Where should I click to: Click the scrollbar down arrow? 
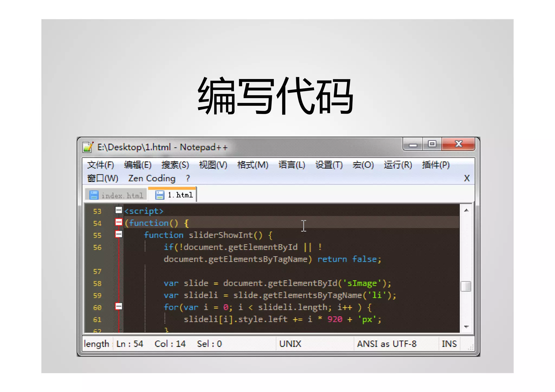pyautogui.click(x=466, y=327)
